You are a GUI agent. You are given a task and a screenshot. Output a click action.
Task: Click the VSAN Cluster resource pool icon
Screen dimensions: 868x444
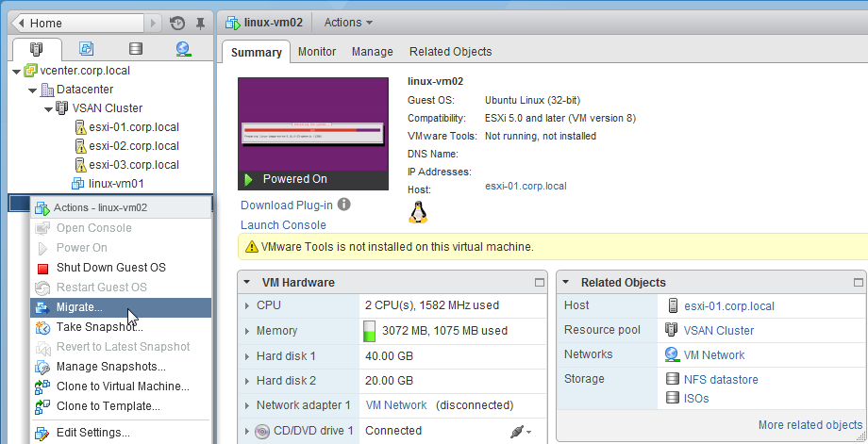[672, 330]
